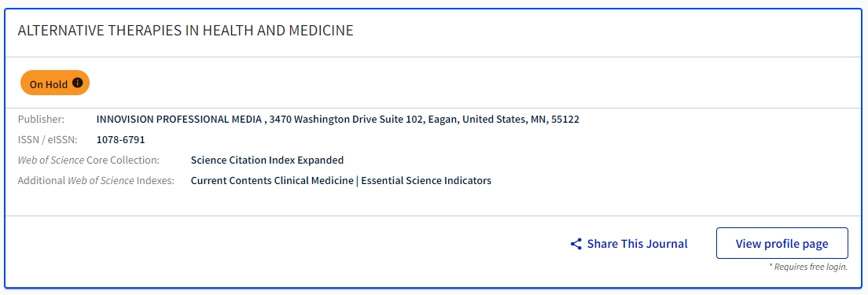The image size is (868, 295).
Task: Click the info icon on On Hold badge
Action: pyautogui.click(x=78, y=83)
